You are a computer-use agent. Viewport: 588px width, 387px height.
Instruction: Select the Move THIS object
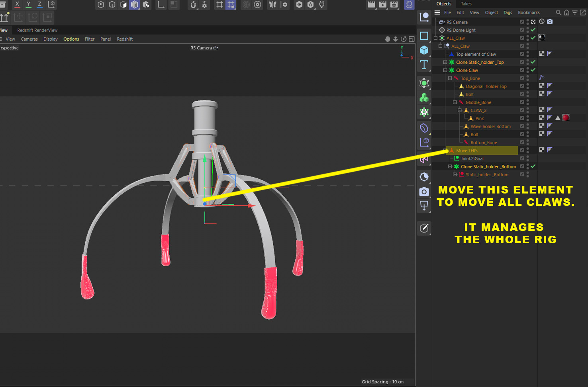coord(466,150)
